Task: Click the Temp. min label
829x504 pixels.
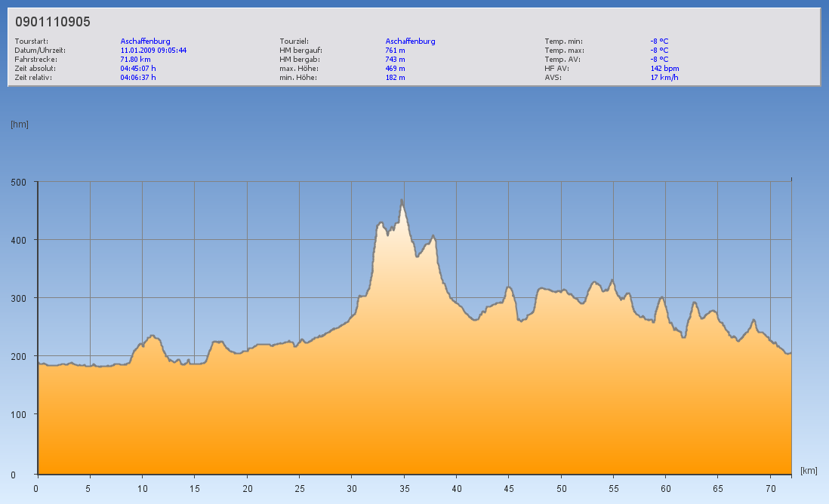Action: pos(563,41)
